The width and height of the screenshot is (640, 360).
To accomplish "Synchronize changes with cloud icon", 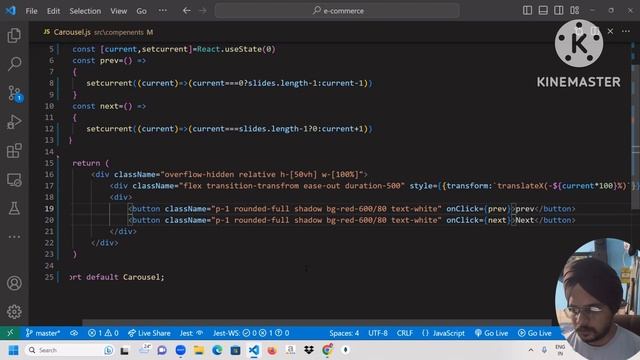I will coord(74,333).
